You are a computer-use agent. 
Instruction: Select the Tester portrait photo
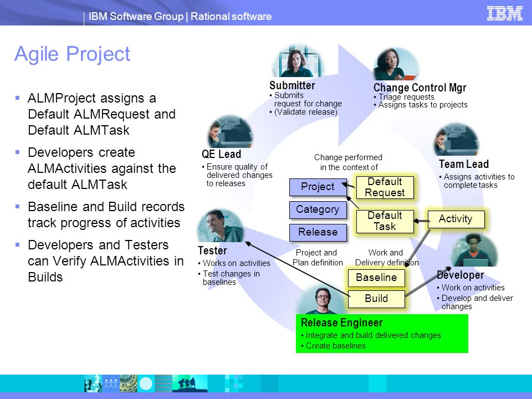[221, 226]
